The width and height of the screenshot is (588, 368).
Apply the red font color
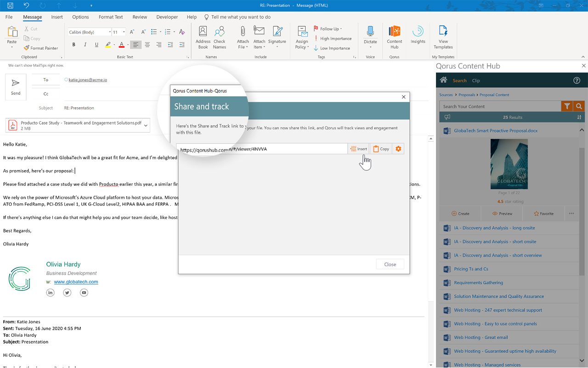[x=121, y=45]
